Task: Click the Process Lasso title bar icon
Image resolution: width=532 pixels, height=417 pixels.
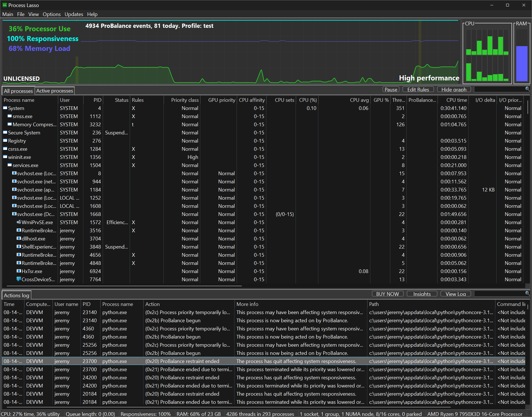Action: pyautogui.click(x=4, y=5)
